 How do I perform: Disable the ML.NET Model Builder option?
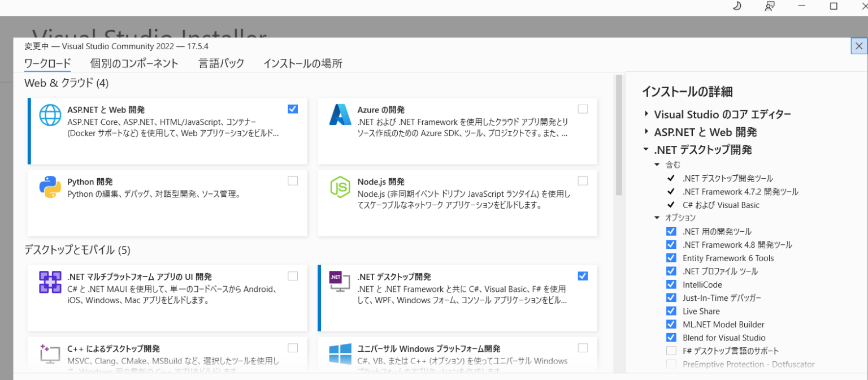coord(671,324)
